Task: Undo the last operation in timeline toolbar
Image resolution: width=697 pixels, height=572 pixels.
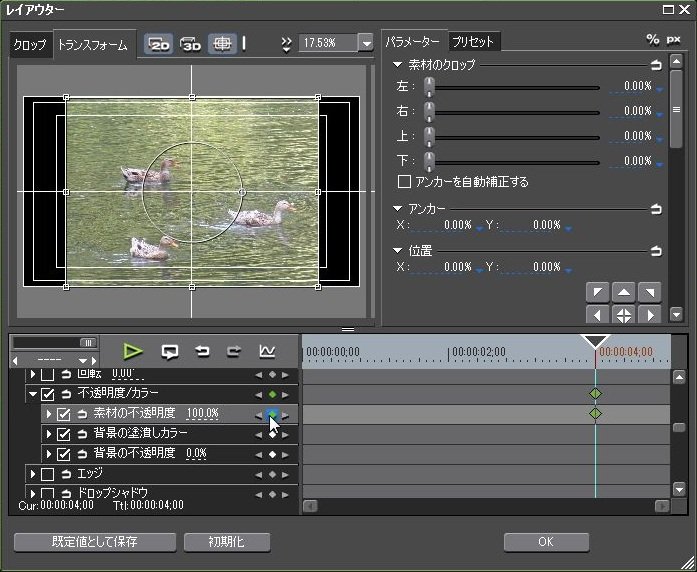Action: (x=202, y=352)
